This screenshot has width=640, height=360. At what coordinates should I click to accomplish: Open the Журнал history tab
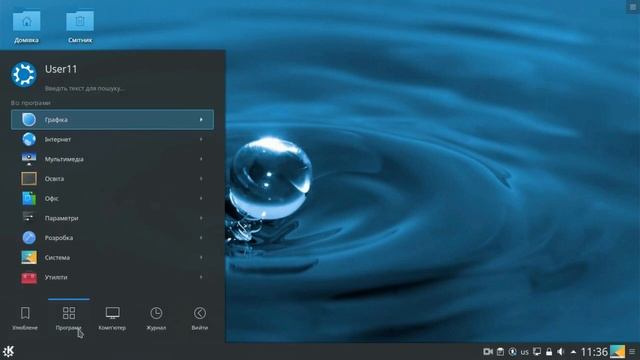click(156, 318)
